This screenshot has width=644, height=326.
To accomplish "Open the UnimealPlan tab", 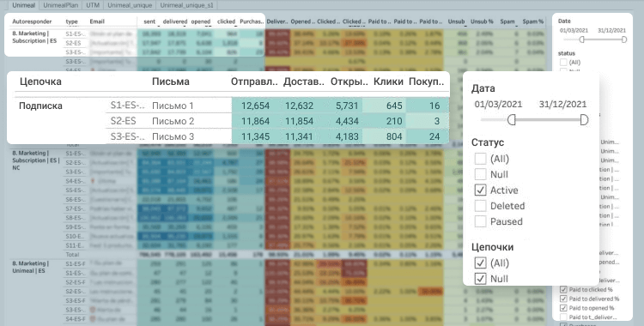I will tap(60, 5).
